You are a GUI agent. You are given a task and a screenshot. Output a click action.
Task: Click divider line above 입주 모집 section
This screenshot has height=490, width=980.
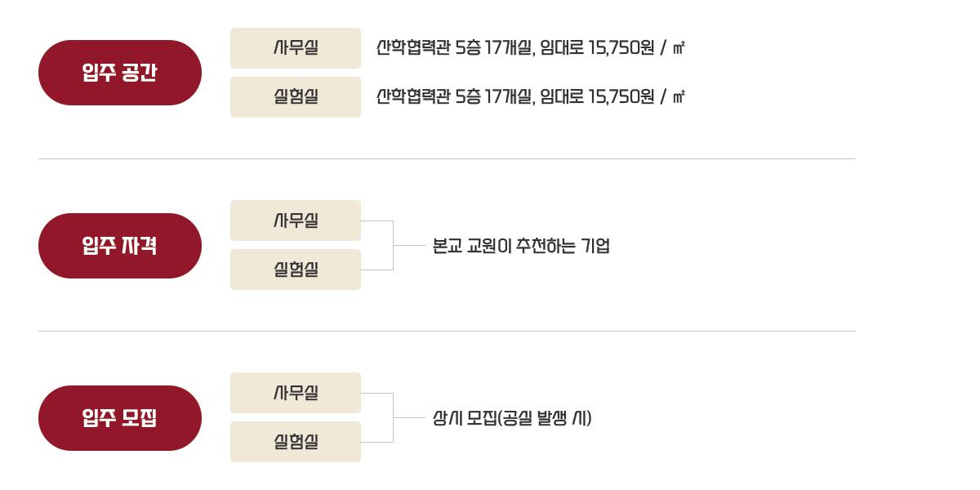click(447, 331)
